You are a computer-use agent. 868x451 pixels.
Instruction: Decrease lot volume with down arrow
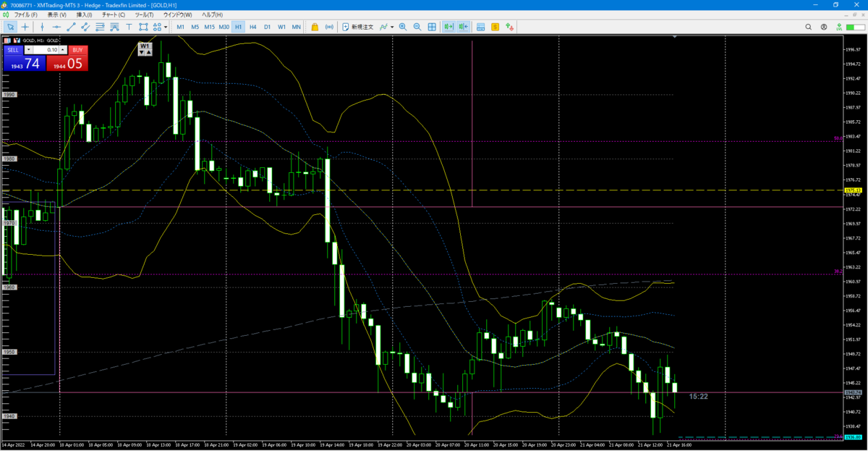tap(28, 50)
